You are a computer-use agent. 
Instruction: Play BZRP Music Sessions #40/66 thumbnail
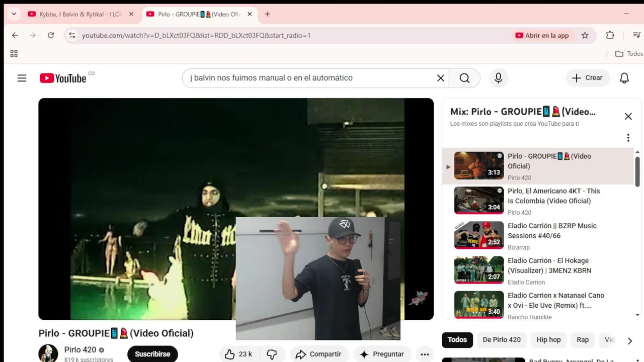478,235
